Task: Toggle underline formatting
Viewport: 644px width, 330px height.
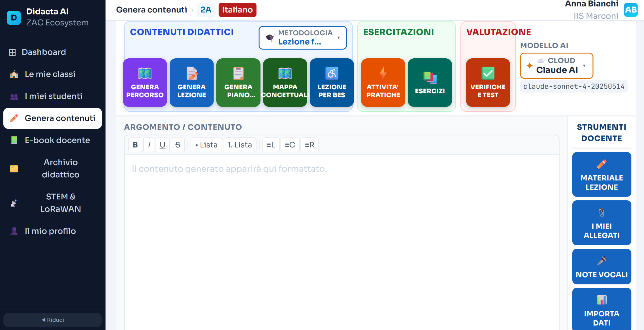Action: pyautogui.click(x=162, y=145)
